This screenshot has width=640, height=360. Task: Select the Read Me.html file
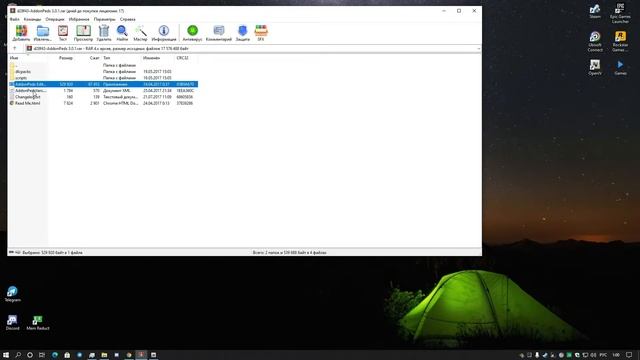pos(103,103)
